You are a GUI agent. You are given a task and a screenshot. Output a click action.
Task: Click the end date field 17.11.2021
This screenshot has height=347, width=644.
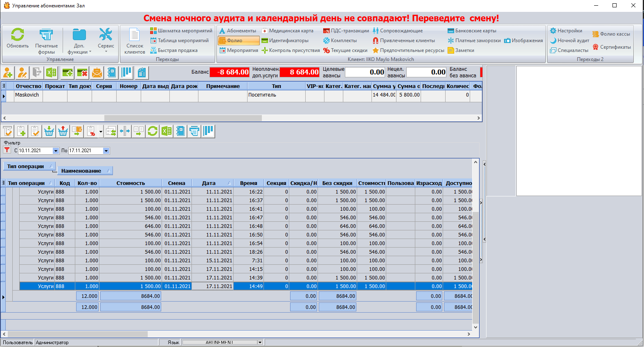pyautogui.click(x=86, y=151)
